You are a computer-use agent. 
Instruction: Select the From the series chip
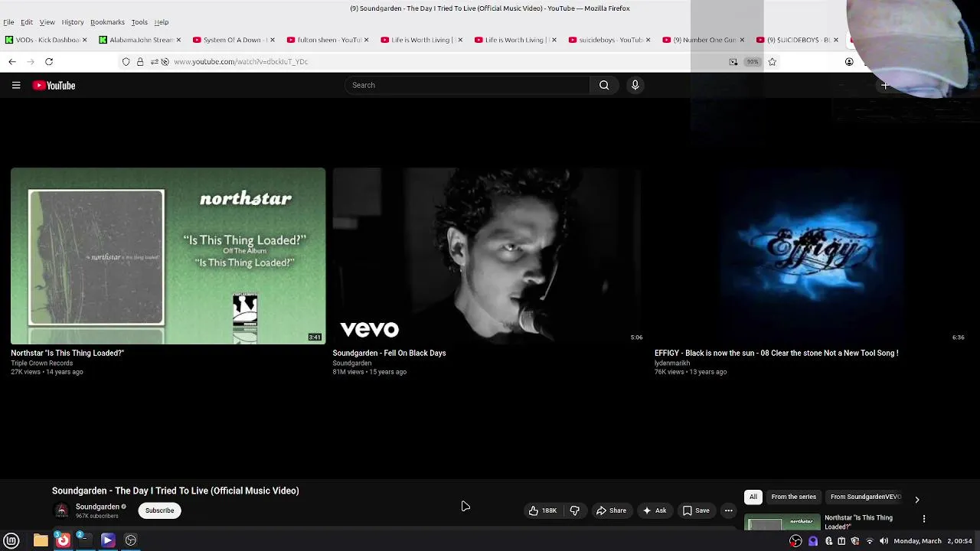click(794, 497)
